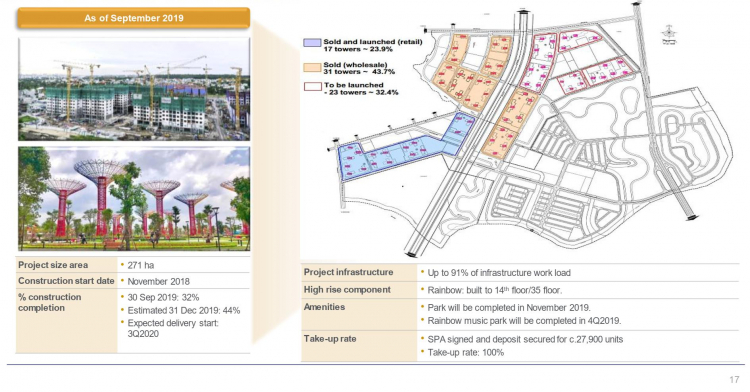Select '31 towers ~ 43.7%' legend text
The height and width of the screenshot is (392, 750).
tap(359, 72)
